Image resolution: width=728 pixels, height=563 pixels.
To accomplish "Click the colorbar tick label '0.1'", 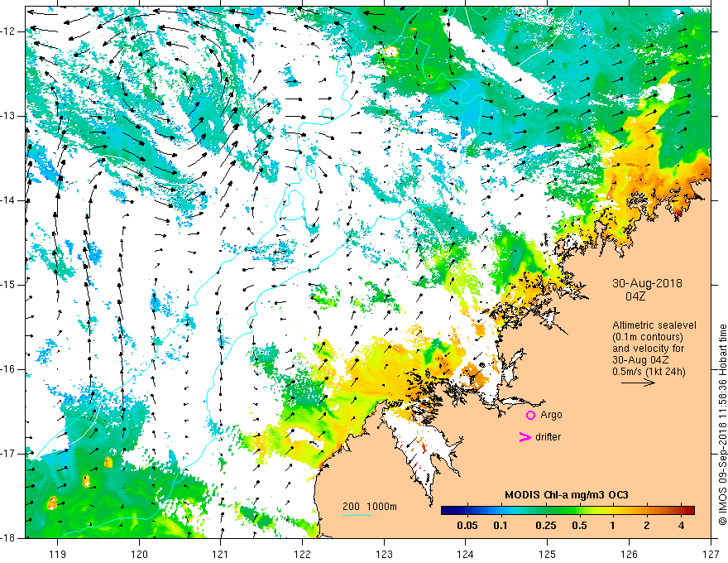I will (x=500, y=526).
